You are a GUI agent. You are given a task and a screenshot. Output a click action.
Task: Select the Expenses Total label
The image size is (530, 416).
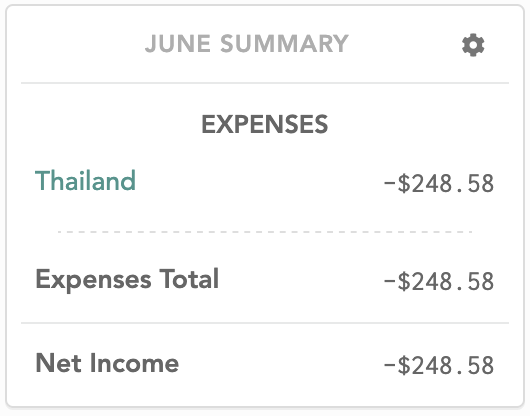(127, 279)
